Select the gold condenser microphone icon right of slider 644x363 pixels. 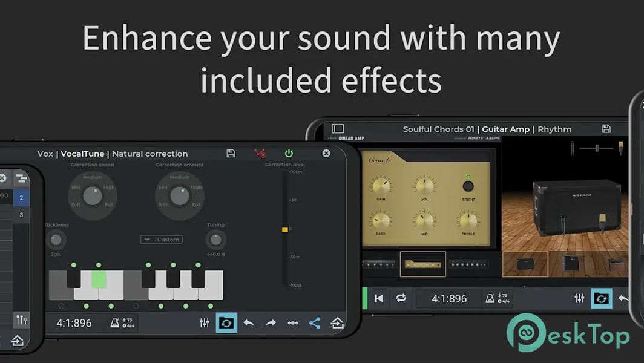coord(620,148)
